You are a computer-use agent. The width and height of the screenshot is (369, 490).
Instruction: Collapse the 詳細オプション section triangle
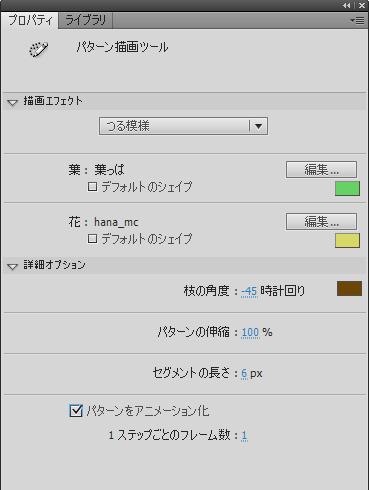[x=12, y=267]
